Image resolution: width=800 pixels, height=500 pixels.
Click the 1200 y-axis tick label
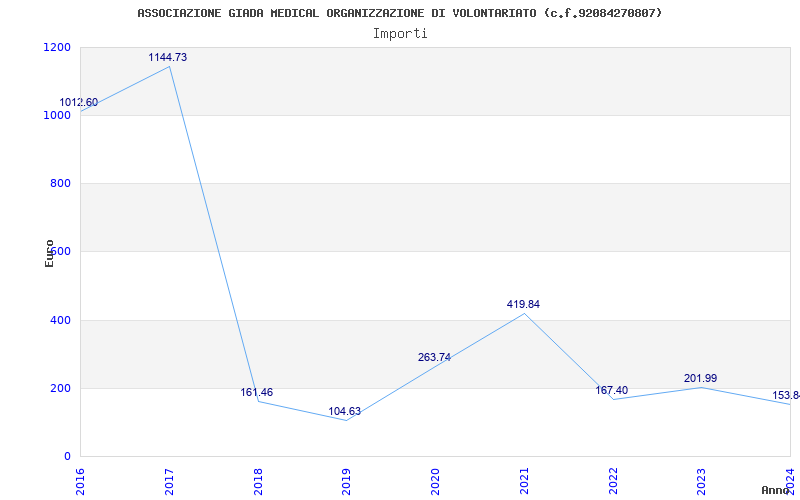58,47
